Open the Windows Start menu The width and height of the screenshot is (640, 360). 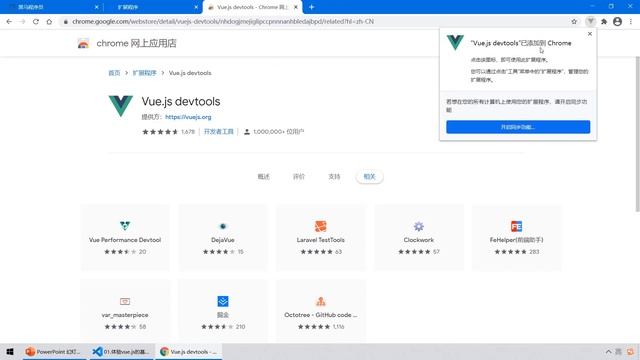point(10,351)
